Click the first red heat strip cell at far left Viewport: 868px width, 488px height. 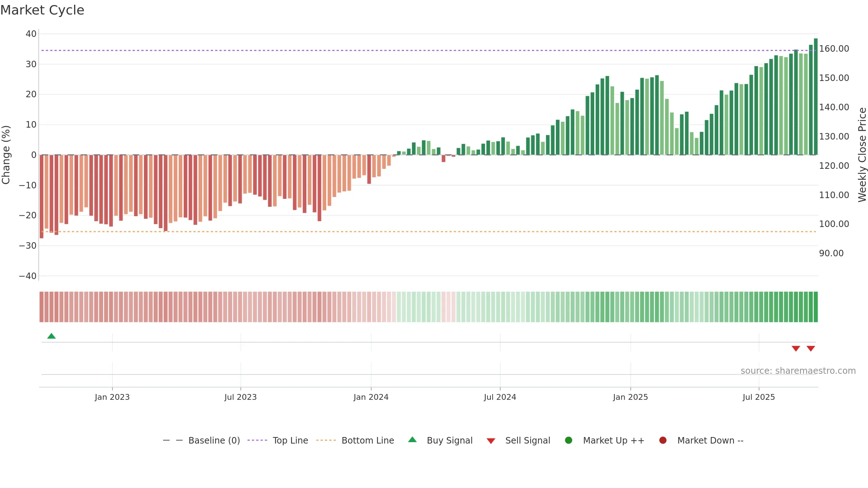click(x=42, y=307)
